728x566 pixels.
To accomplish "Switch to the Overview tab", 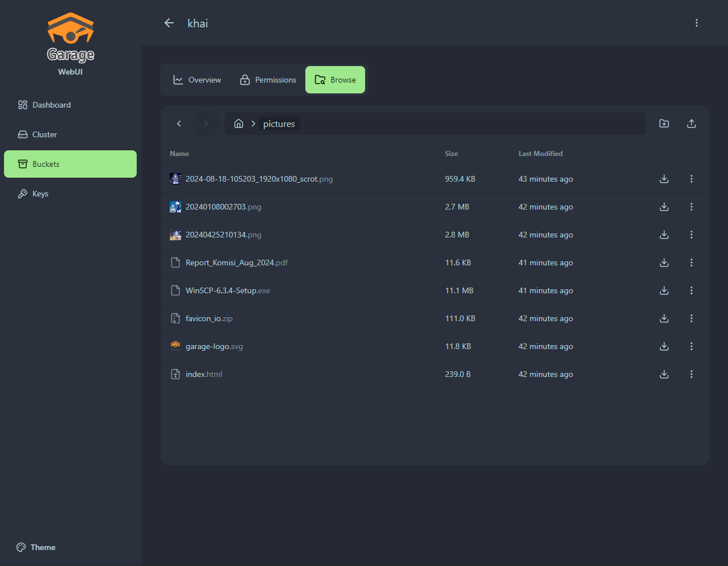I will tap(197, 80).
